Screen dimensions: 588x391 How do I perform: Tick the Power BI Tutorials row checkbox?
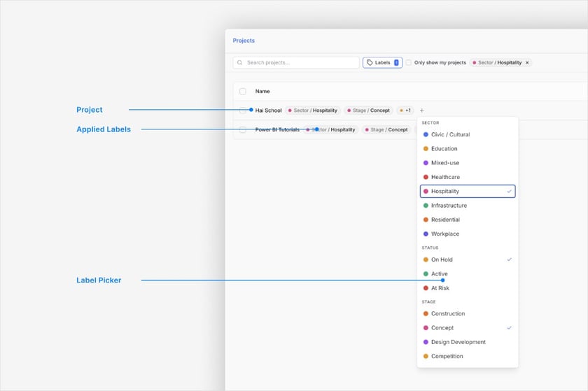[x=243, y=129]
